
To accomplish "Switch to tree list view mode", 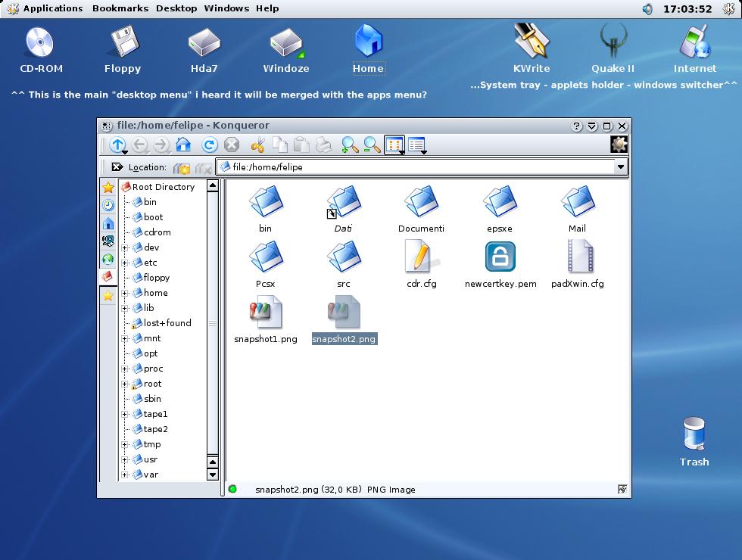I will (x=417, y=145).
